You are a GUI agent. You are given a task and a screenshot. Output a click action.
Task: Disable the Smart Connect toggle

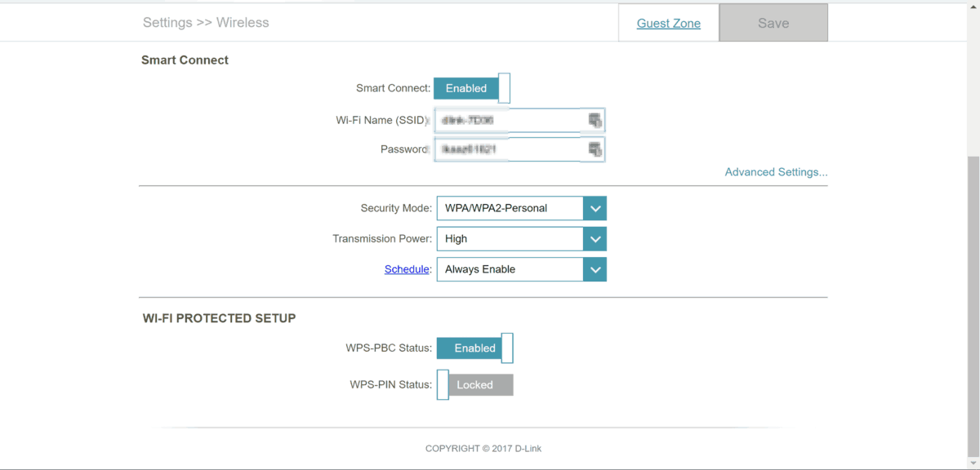point(472,88)
